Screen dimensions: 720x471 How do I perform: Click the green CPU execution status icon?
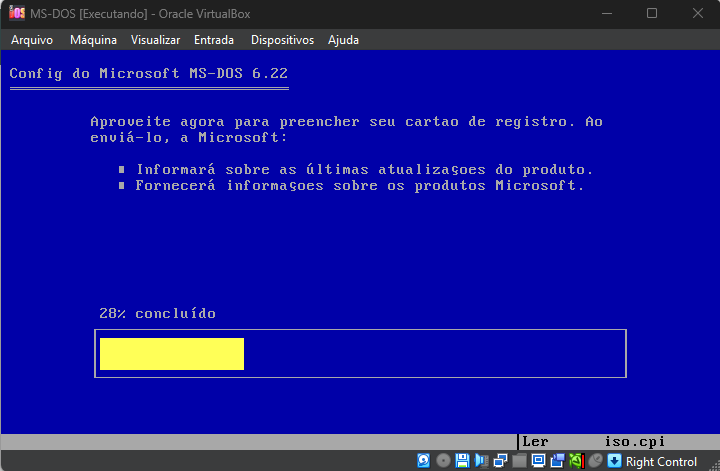(x=577, y=460)
